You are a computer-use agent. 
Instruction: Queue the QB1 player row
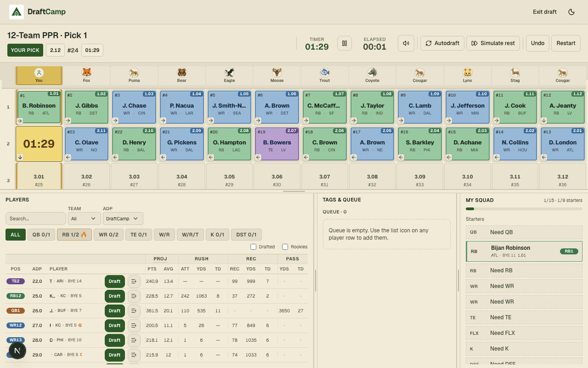[134, 311]
